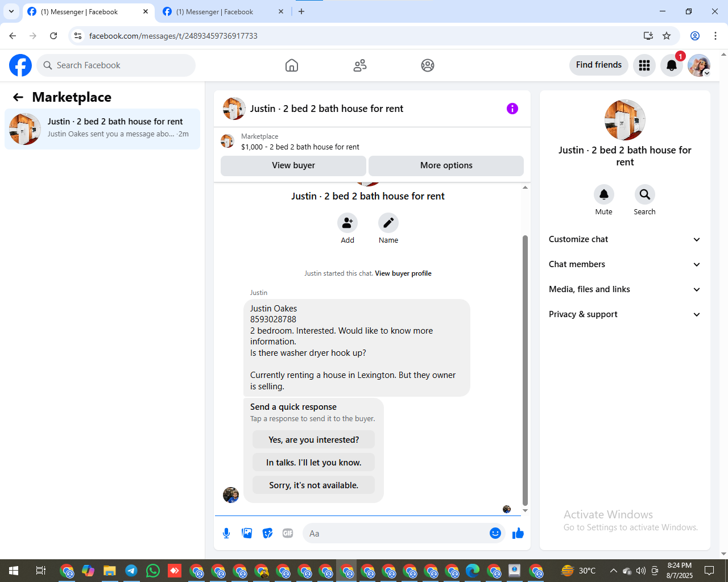
Task: View site information icon beside the URL
Action: click(78, 36)
